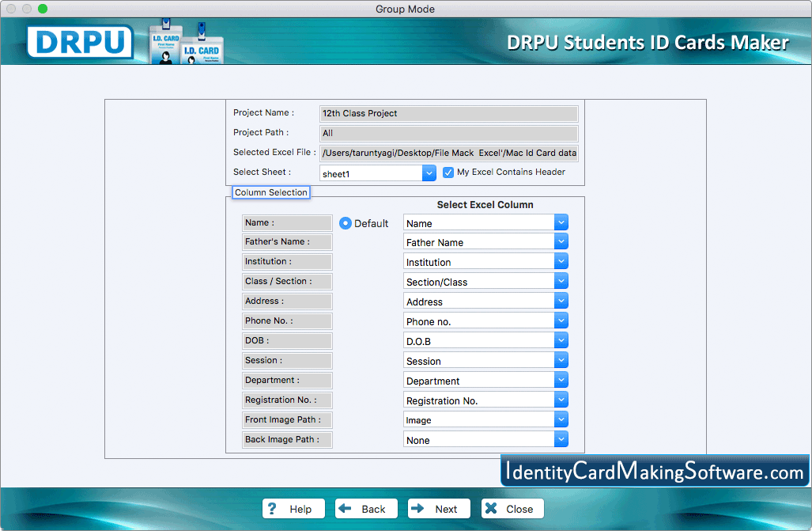Click the Institution label box
The height and width of the screenshot is (531, 812).
287,262
